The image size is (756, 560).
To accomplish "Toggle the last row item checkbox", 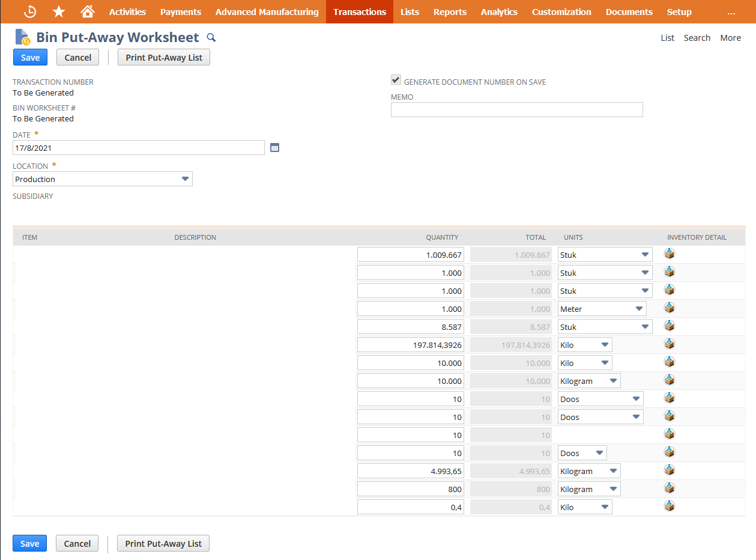I will click(x=14, y=506).
